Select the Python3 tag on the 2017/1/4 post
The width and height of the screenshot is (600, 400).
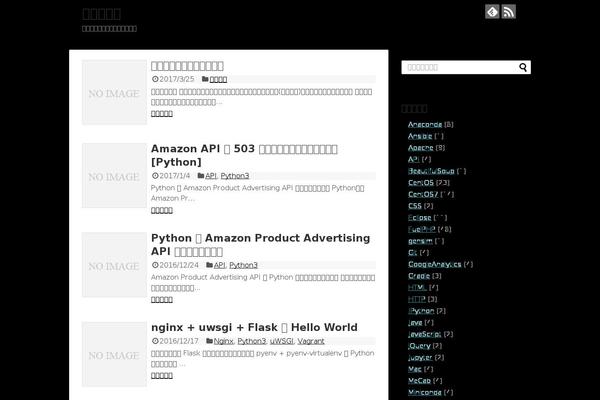tap(235, 176)
